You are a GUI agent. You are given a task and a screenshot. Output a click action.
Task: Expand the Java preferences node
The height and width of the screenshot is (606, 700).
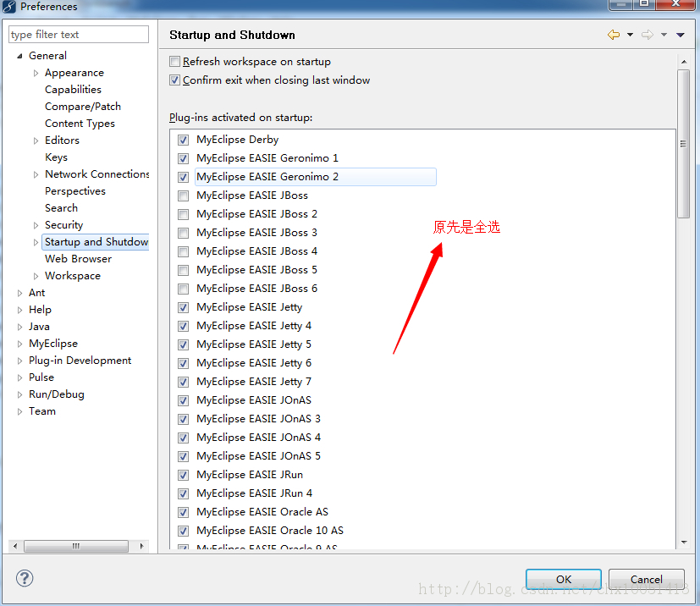point(19,327)
